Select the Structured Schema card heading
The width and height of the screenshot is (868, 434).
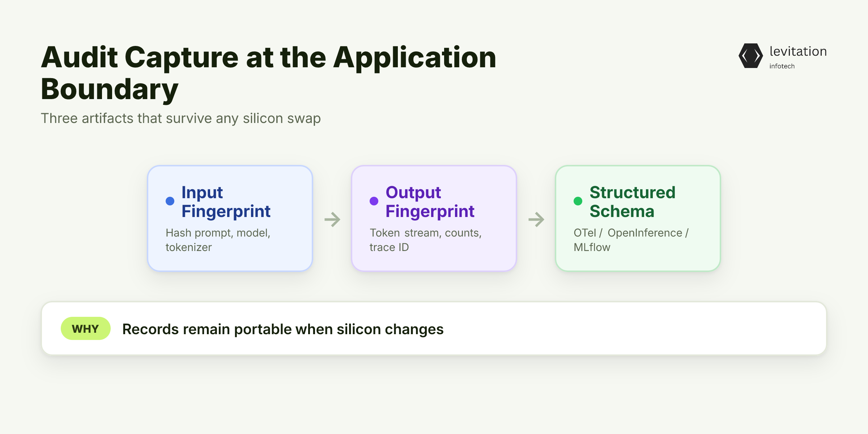click(633, 201)
